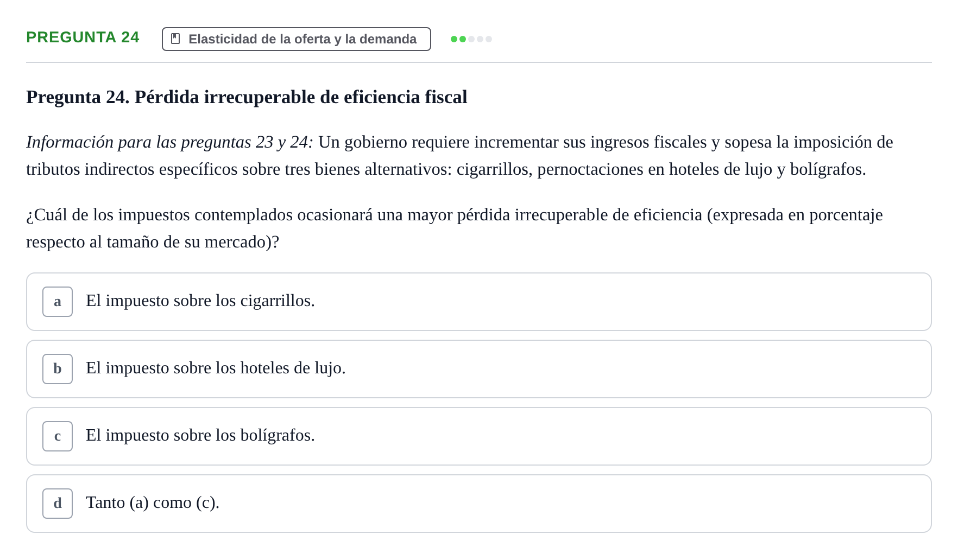Open the 'Elasticidad de la oferta y la demanda' tag
The height and width of the screenshot is (560, 958).
[297, 39]
